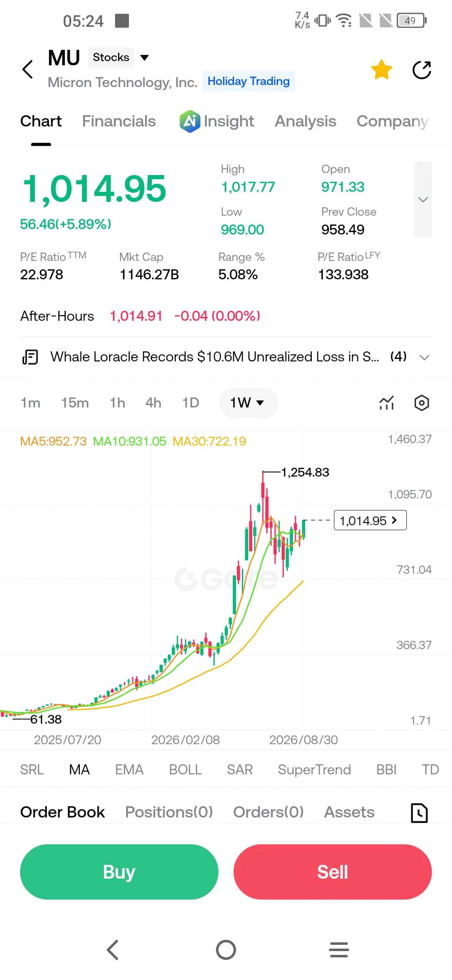
Task: Tap the Holiday Trading badge
Action: [249, 81]
